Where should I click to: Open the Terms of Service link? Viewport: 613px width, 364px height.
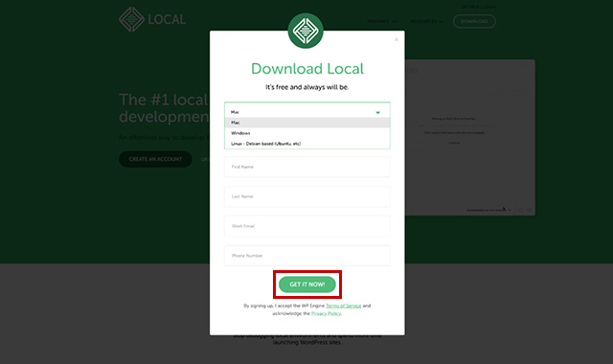tap(344, 306)
